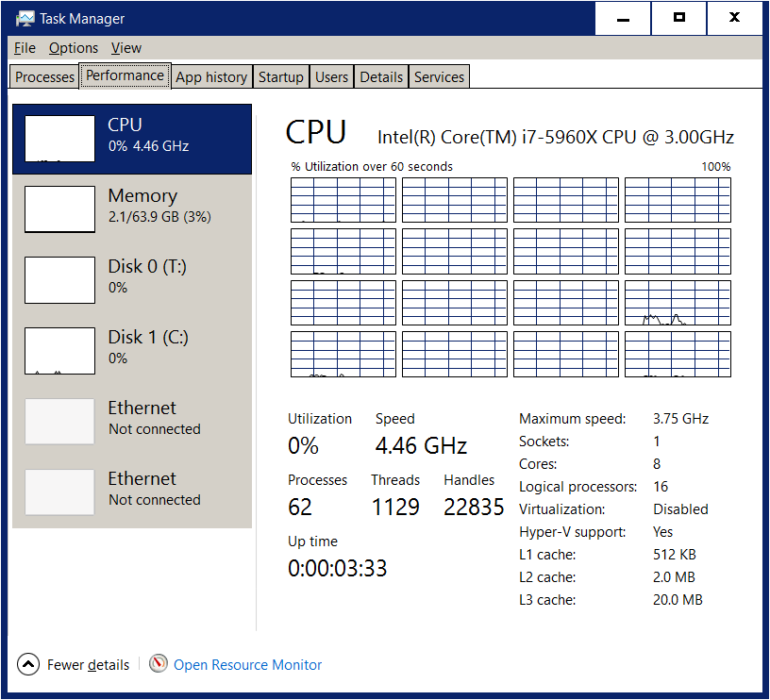The image size is (770, 700).
Task: Click the Up time value 0:00:03:33
Action: pos(338,569)
